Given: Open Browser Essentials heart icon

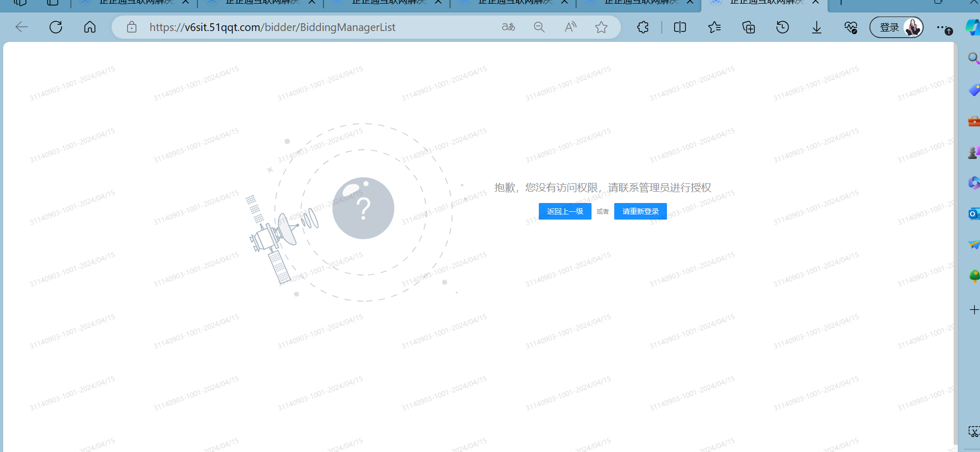Looking at the screenshot, I should (851, 27).
